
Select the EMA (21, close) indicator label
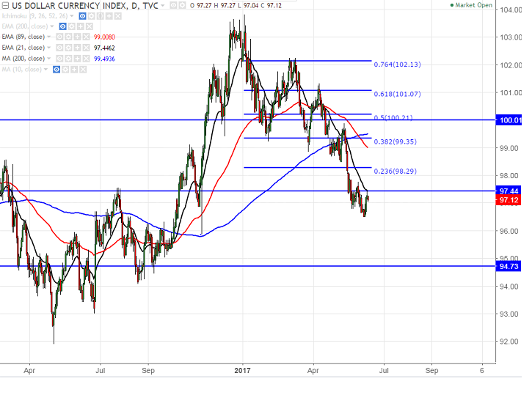point(23,48)
